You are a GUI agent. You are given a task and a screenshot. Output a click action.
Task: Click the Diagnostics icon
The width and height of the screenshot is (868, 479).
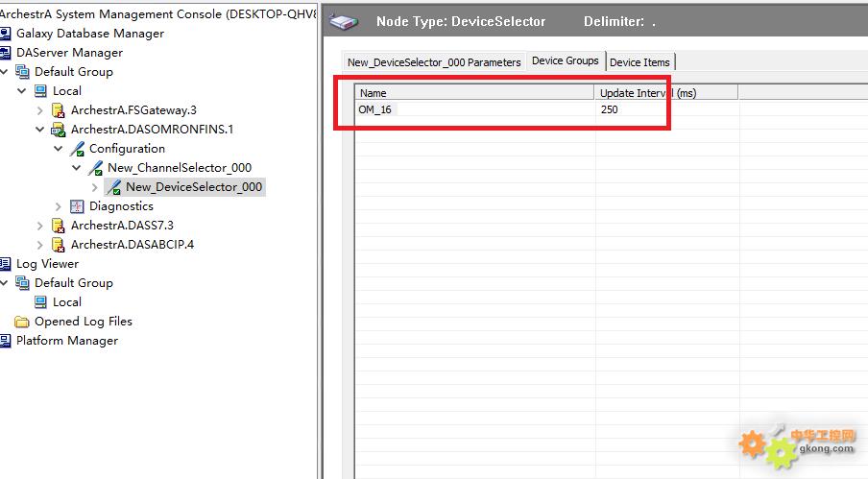point(77,206)
